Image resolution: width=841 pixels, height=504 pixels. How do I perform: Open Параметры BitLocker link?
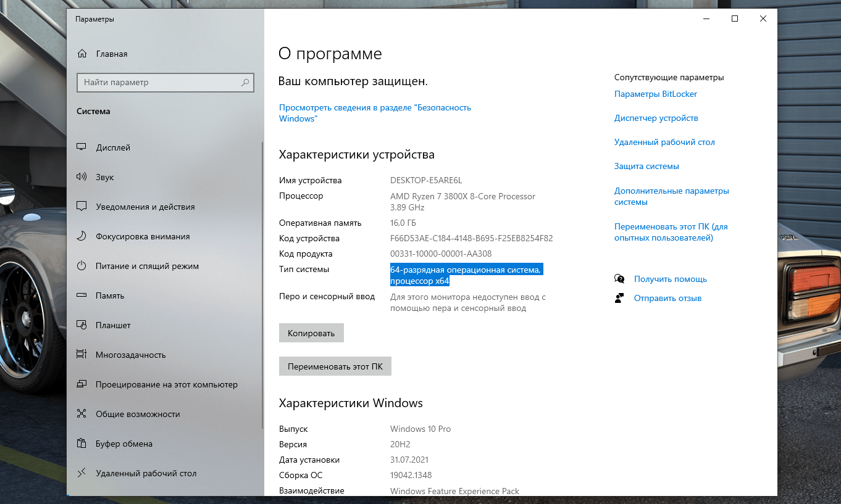tap(656, 94)
